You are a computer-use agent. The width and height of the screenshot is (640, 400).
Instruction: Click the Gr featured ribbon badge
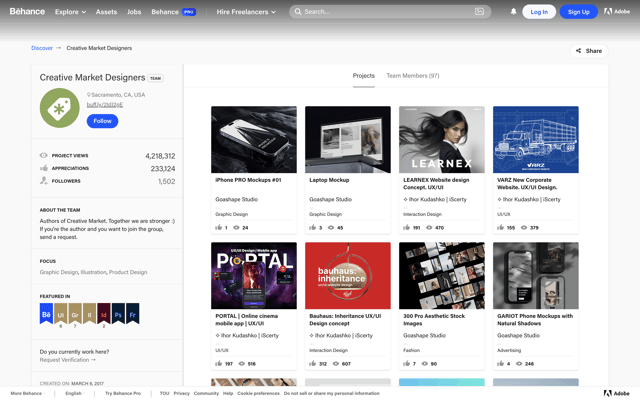[75, 313]
